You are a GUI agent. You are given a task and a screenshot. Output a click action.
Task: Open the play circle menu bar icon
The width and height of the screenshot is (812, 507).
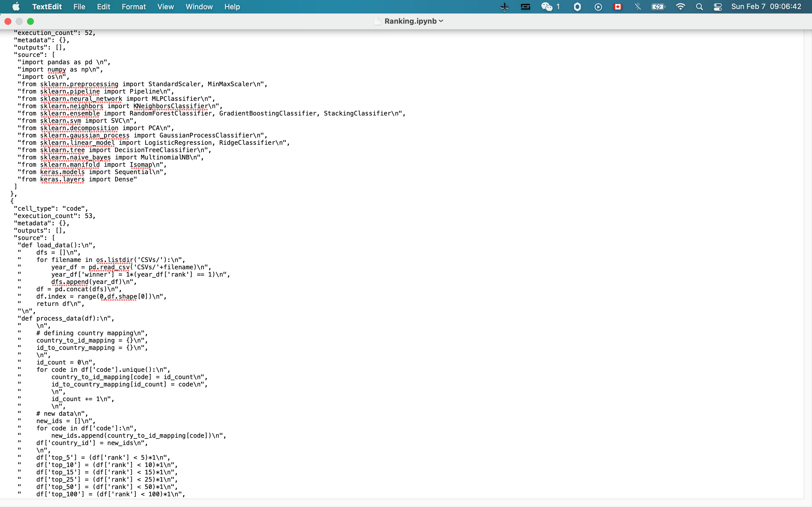[598, 7]
